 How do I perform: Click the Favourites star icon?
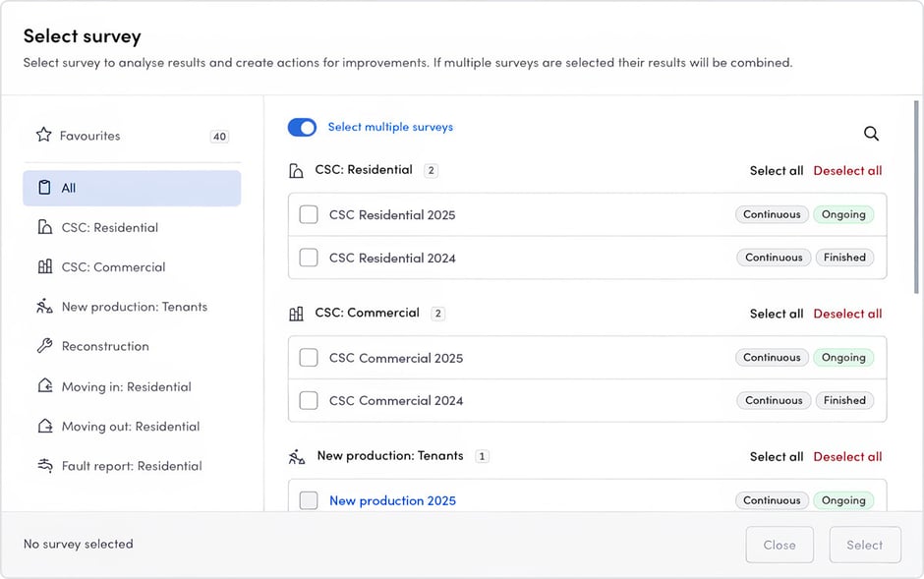click(x=43, y=135)
